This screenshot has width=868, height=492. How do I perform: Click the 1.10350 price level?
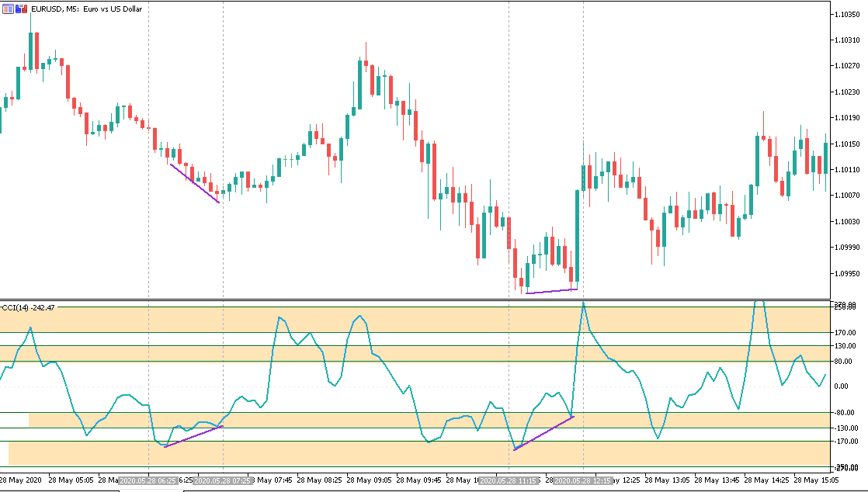(x=847, y=14)
